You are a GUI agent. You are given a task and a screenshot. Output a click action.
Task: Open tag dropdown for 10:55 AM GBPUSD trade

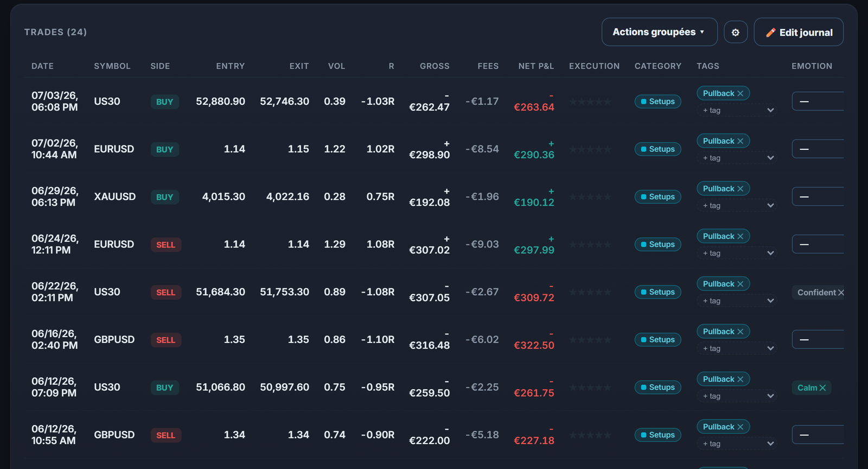click(737, 444)
